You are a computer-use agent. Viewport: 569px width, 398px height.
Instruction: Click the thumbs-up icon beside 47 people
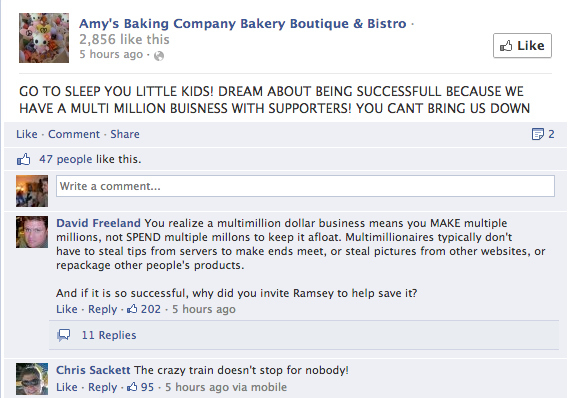[x=24, y=159]
